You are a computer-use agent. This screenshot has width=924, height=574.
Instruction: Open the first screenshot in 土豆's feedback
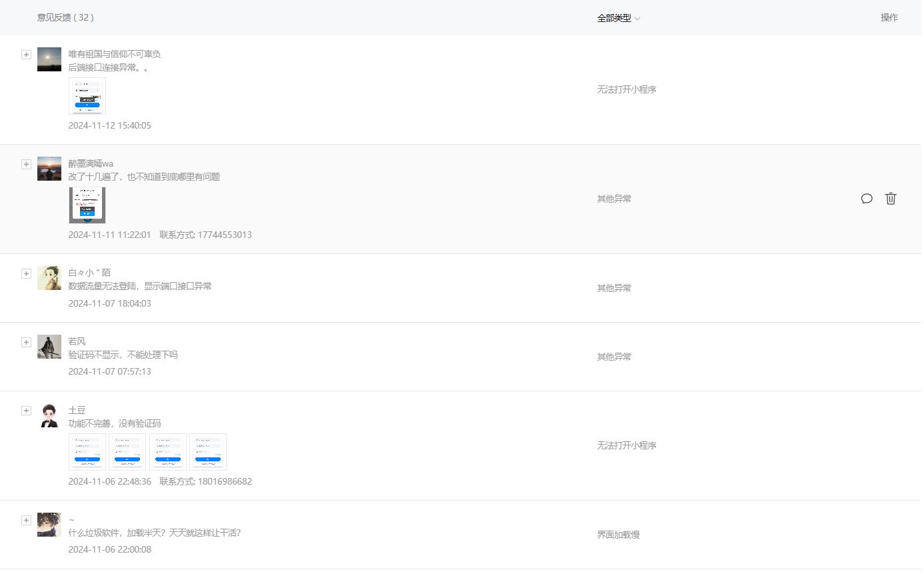point(87,452)
